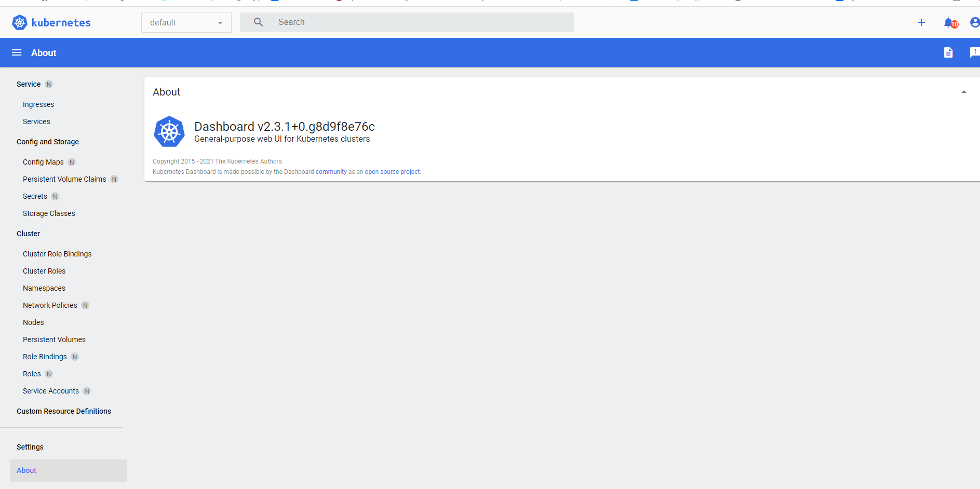Open the notifications bell
The height and width of the screenshot is (489, 980).
[x=949, y=22]
